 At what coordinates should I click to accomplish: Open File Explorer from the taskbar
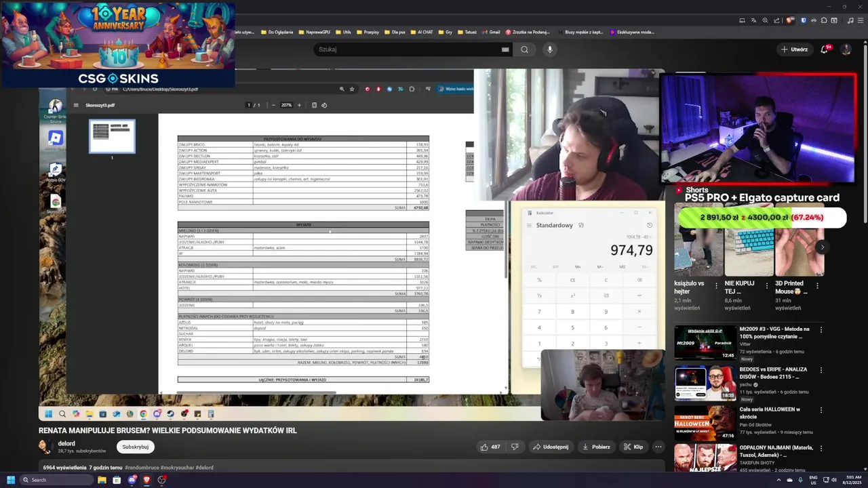(102, 480)
